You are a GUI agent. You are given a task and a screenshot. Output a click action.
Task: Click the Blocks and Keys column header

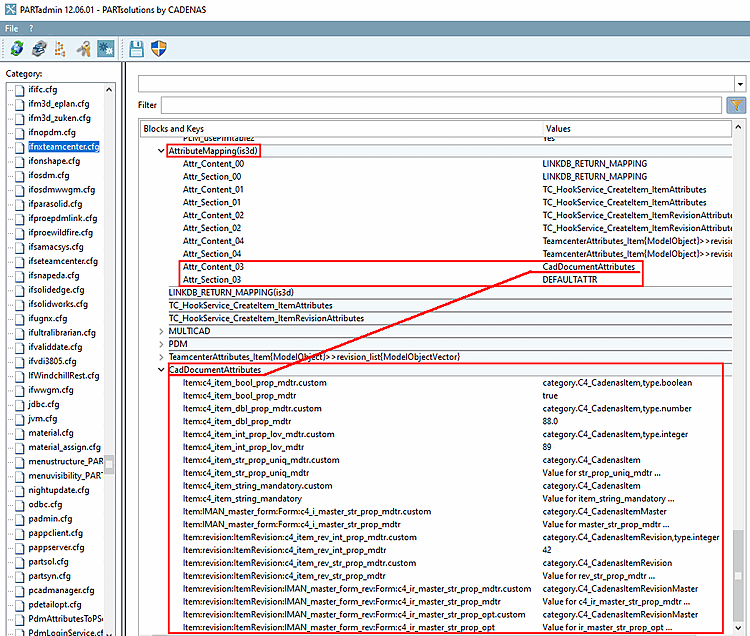coord(342,129)
